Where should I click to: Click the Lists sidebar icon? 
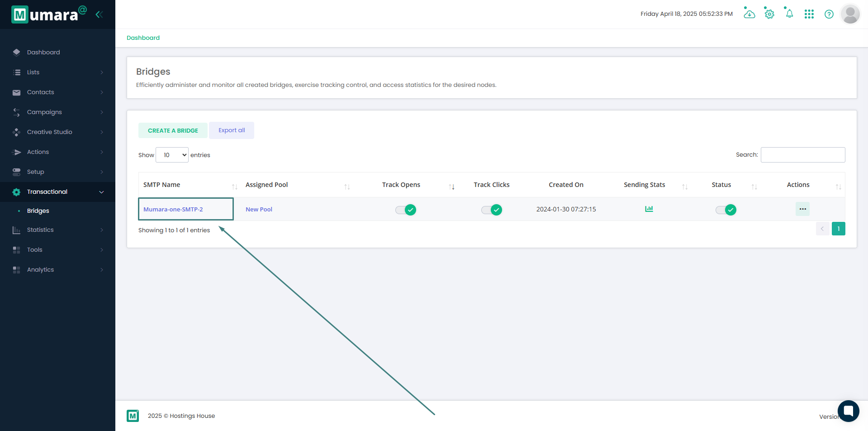click(17, 72)
